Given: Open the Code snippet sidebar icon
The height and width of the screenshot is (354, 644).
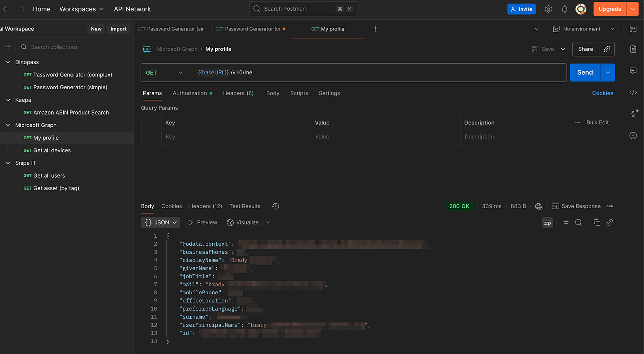Looking at the screenshot, I should (633, 92).
